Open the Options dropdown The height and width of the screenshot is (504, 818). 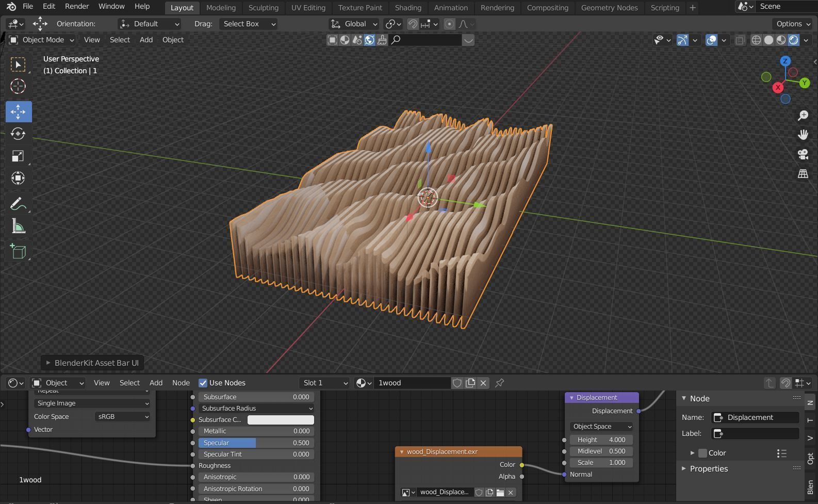793,24
